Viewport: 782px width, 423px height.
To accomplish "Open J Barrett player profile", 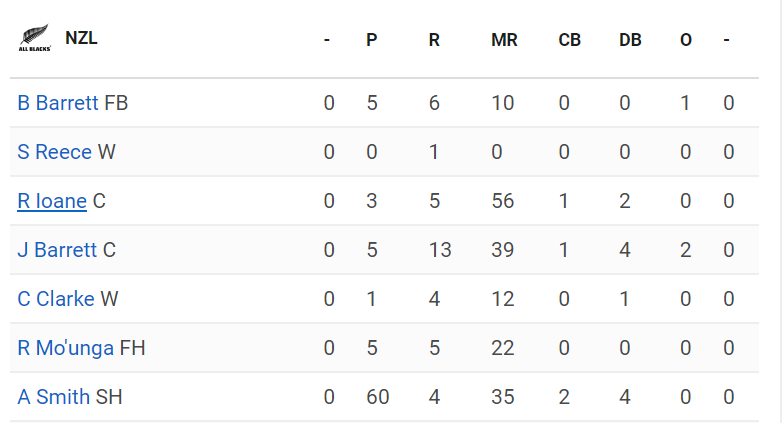I will click(x=57, y=250).
